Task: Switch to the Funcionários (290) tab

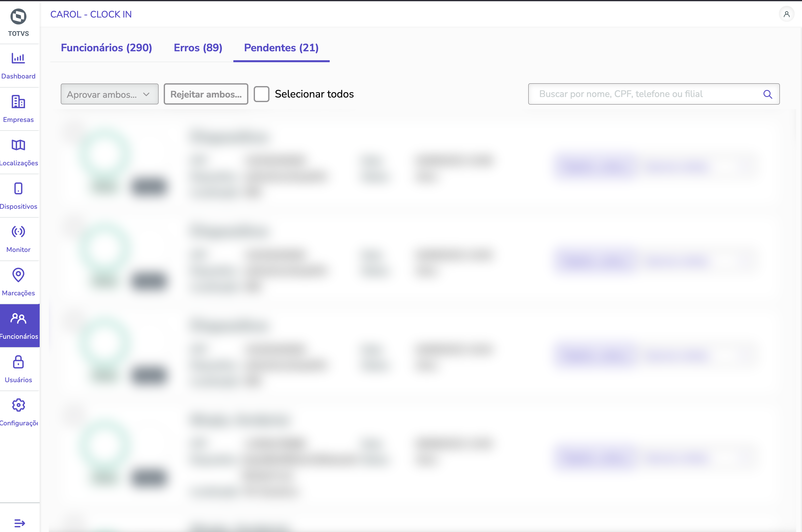Action: point(106,48)
